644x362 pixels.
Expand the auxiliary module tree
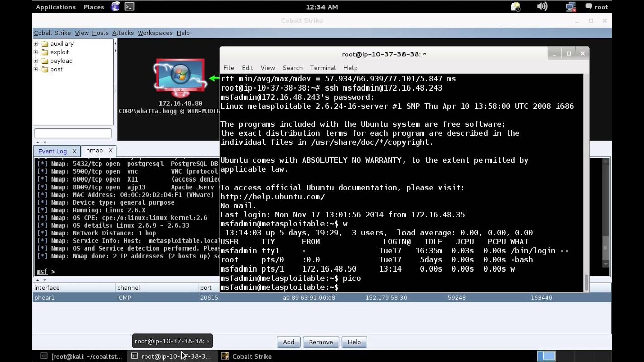36,44
